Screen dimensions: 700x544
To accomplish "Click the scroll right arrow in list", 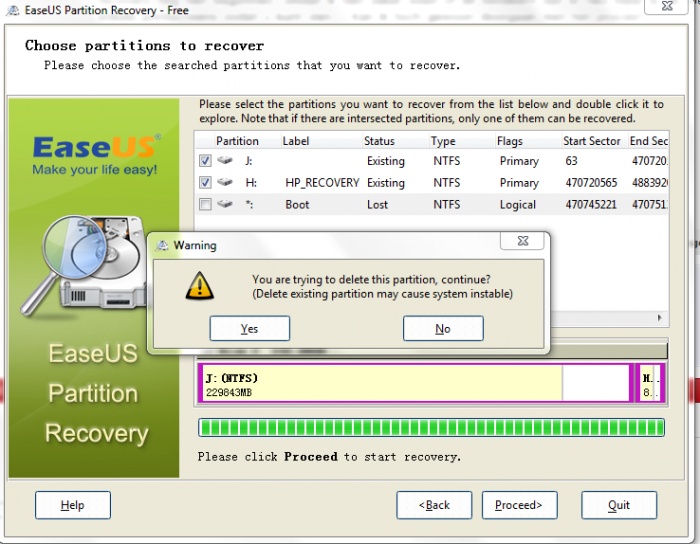I will click(x=660, y=318).
